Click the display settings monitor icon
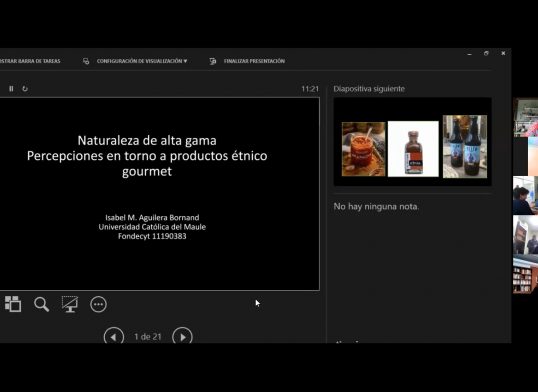 [86, 61]
